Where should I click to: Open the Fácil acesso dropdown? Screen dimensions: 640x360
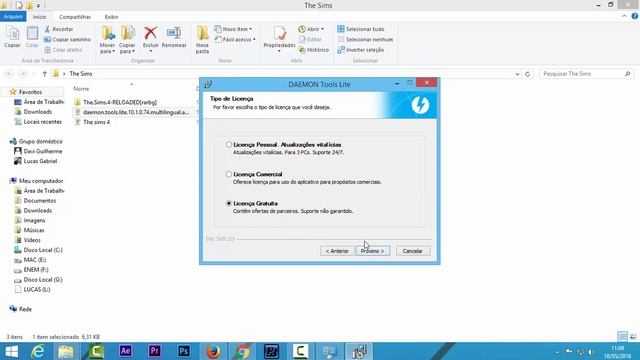[236, 40]
